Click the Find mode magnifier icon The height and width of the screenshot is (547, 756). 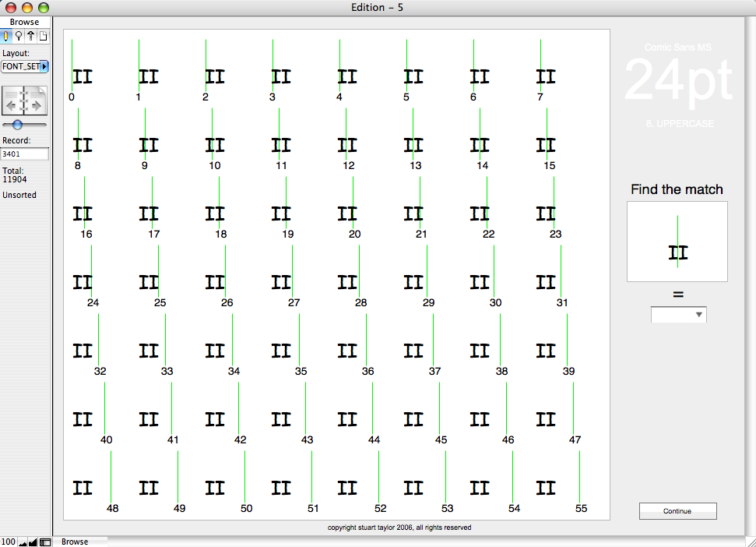(19, 36)
